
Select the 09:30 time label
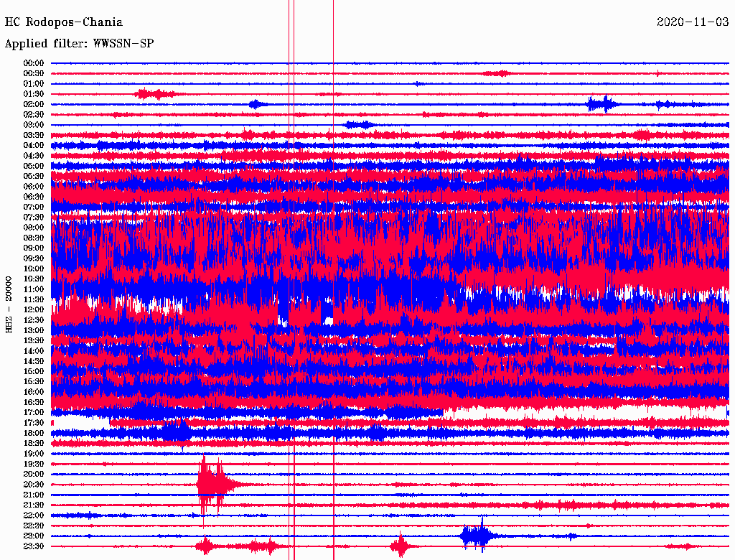click(x=34, y=258)
